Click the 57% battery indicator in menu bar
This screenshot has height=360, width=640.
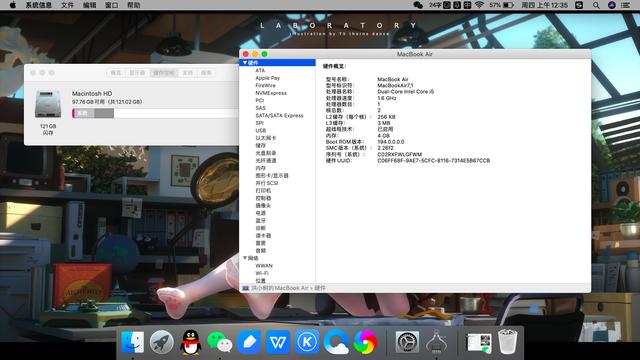(501, 5)
